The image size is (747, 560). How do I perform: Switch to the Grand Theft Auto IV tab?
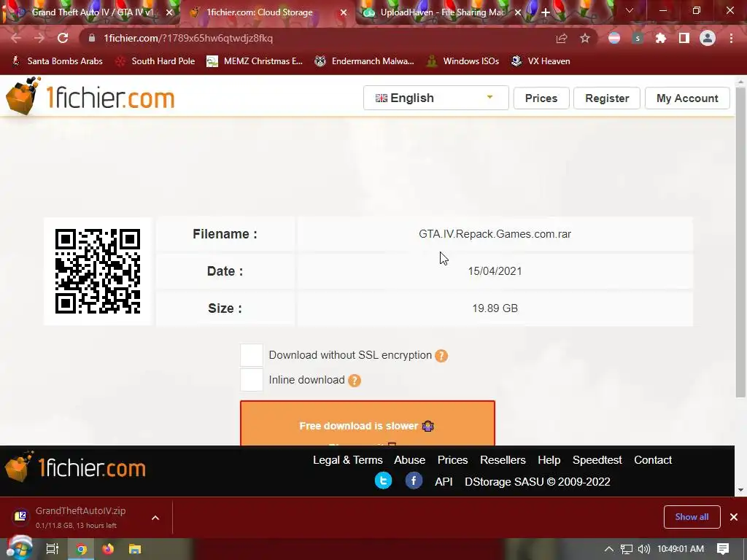click(x=90, y=12)
